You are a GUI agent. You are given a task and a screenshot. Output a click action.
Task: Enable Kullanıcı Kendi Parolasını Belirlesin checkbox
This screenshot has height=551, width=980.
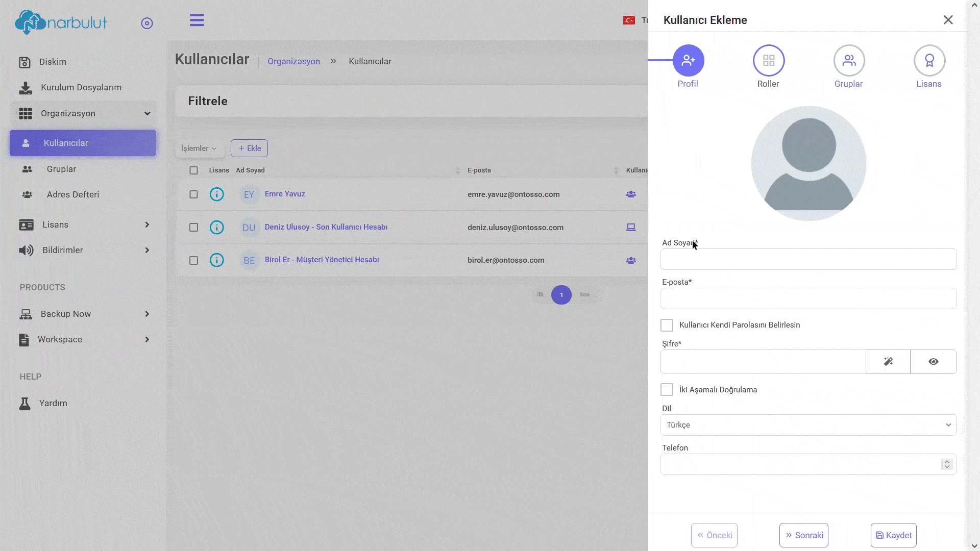coord(667,325)
